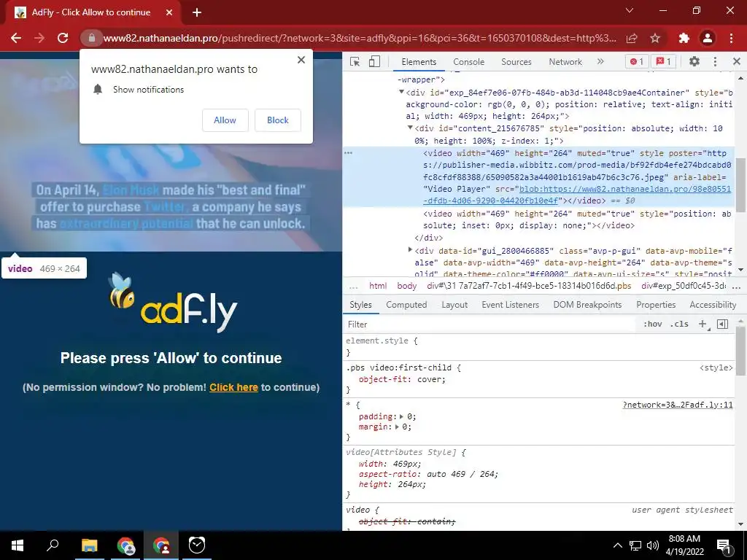747x560 pixels.
Task: Open the <style> source link
Action: [x=716, y=367]
